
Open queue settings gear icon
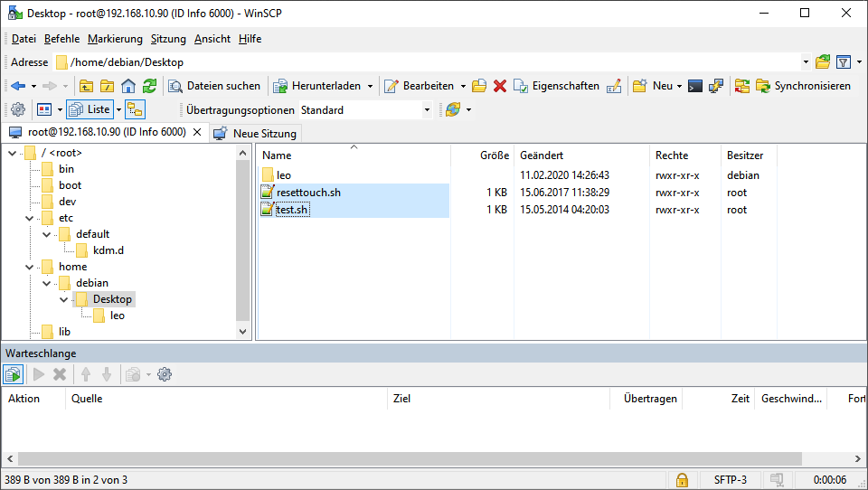(x=165, y=374)
